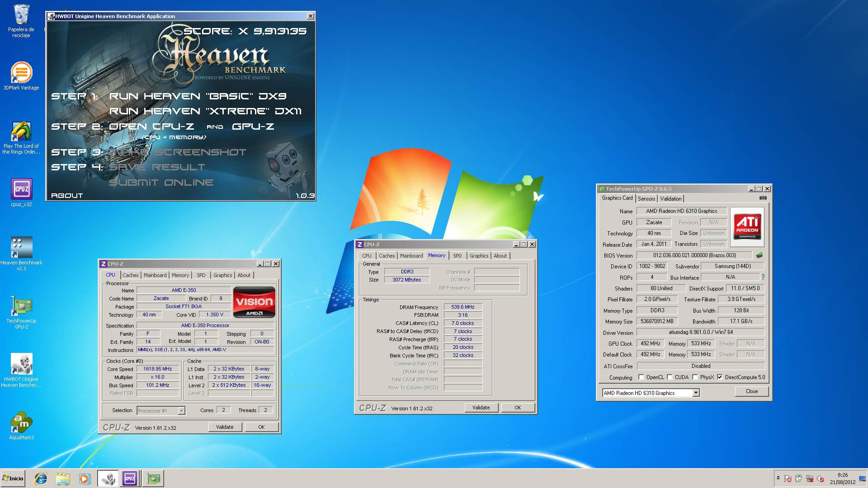This screenshot has height=488, width=868.
Task: Click the Core Speed 1618.95 MHz value
Action: [158, 369]
